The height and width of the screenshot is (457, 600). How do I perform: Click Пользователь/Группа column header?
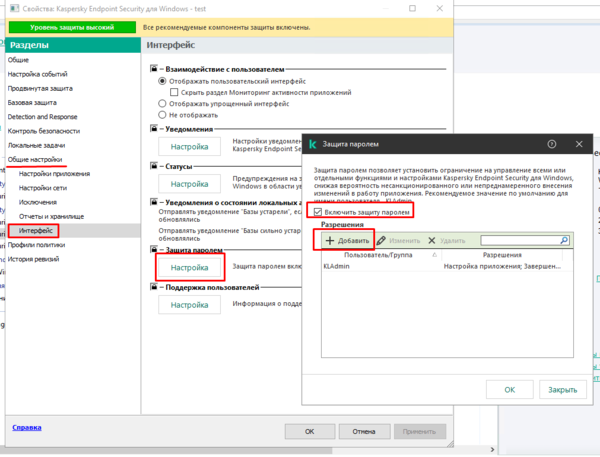[378, 255]
